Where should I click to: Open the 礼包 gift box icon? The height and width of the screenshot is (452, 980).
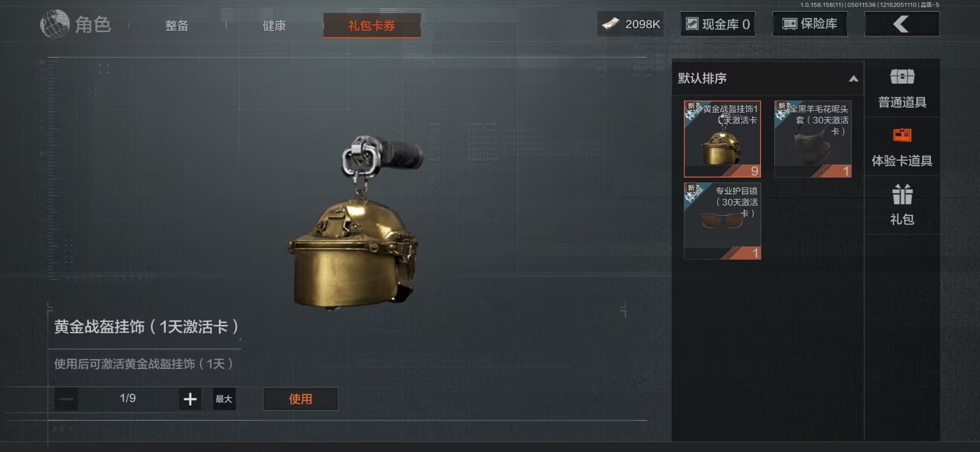(902, 194)
